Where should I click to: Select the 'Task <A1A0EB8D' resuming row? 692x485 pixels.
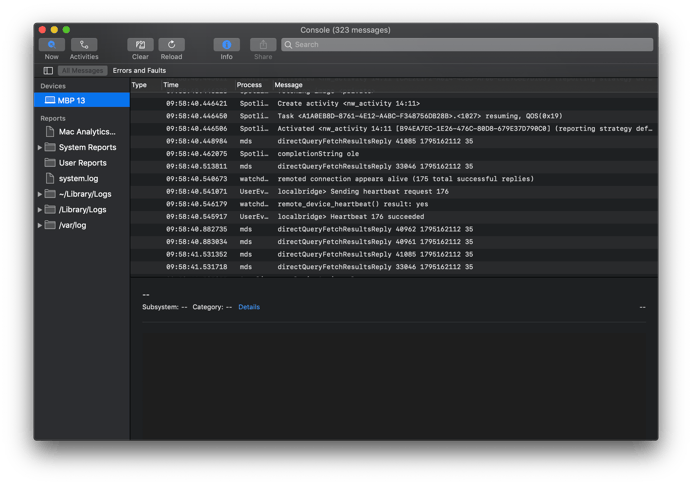point(394,116)
